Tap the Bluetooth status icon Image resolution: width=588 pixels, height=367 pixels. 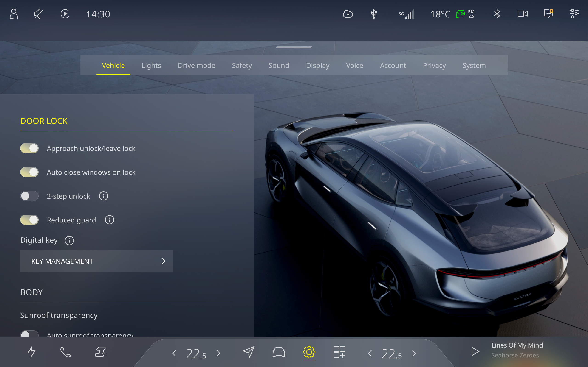click(x=497, y=14)
